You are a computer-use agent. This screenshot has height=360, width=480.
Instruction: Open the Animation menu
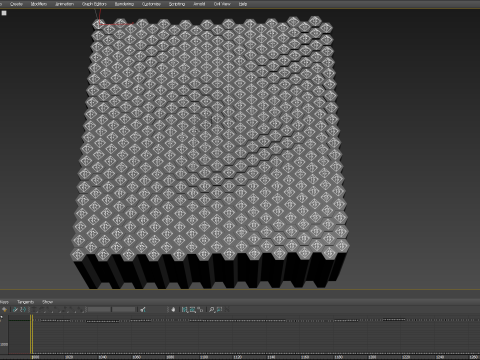[x=64, y=4]
